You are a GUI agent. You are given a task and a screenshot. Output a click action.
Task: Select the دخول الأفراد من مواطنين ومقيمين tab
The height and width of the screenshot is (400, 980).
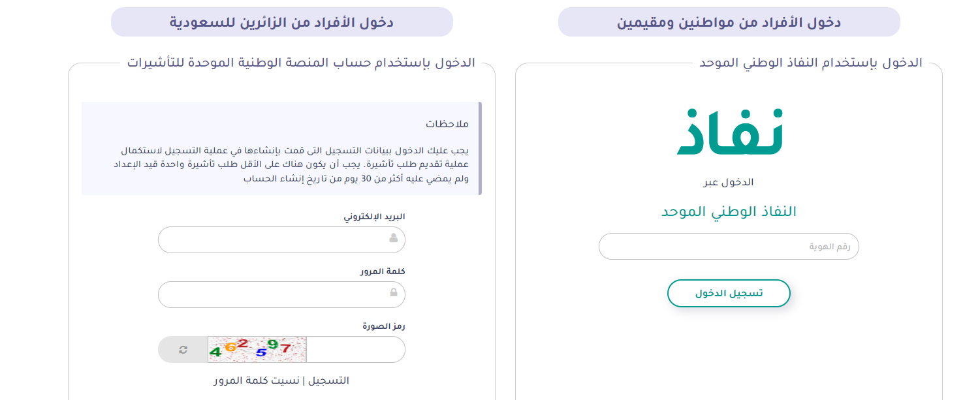coord(729,22)
